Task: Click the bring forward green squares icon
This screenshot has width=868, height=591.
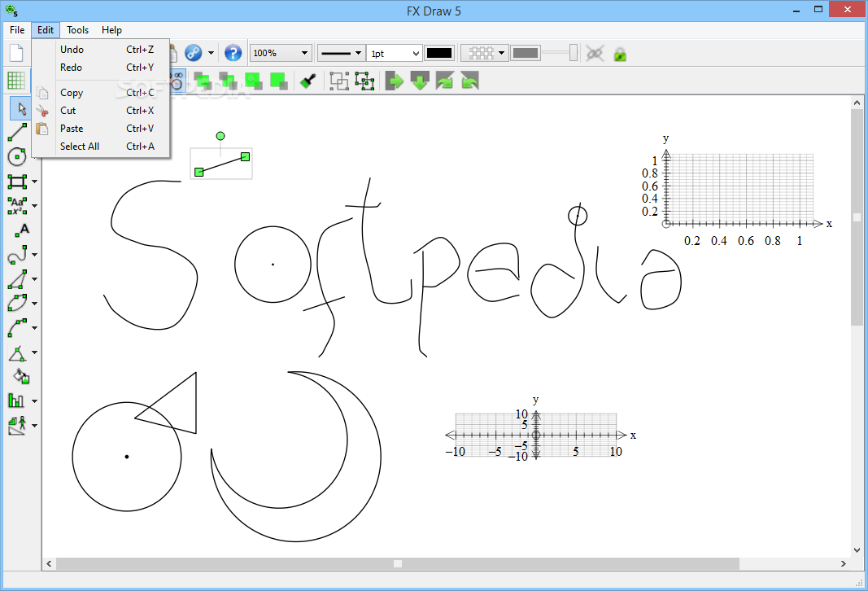Action: coord(203,81)
